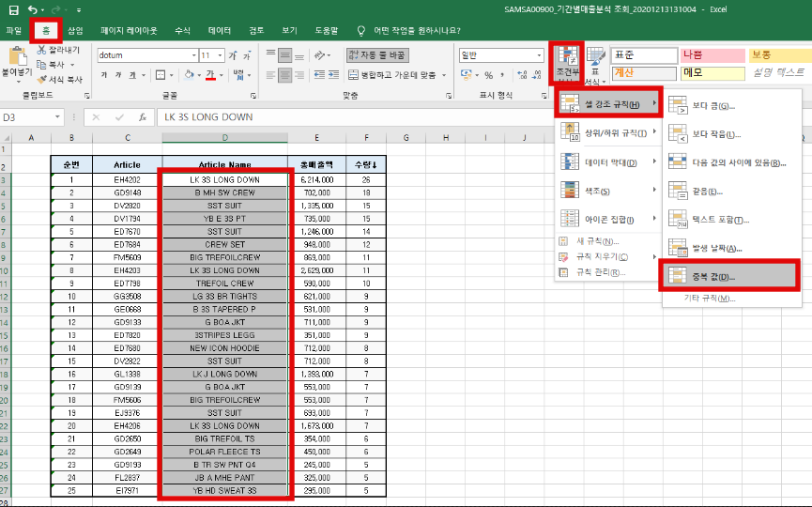Screen dimensions: 812x507
Task: Increase font size
Action: pos(233,55)
